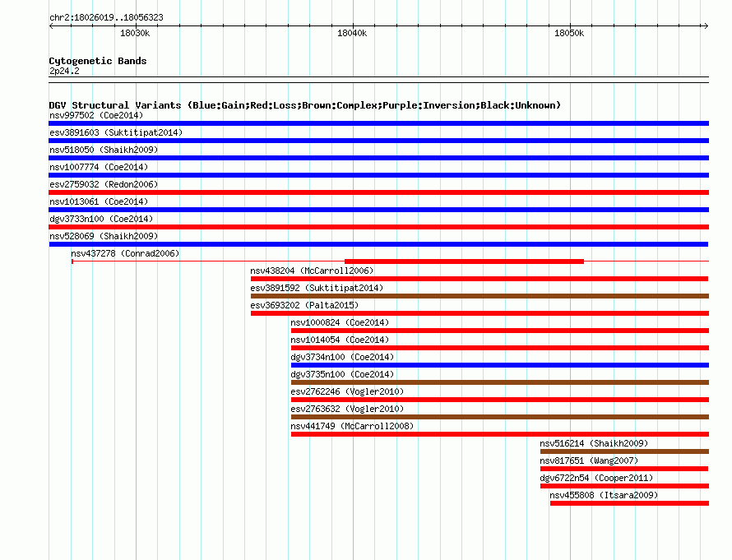Click the red bar beneath nsv438204

pyautogui.click(x=480, y=279)
